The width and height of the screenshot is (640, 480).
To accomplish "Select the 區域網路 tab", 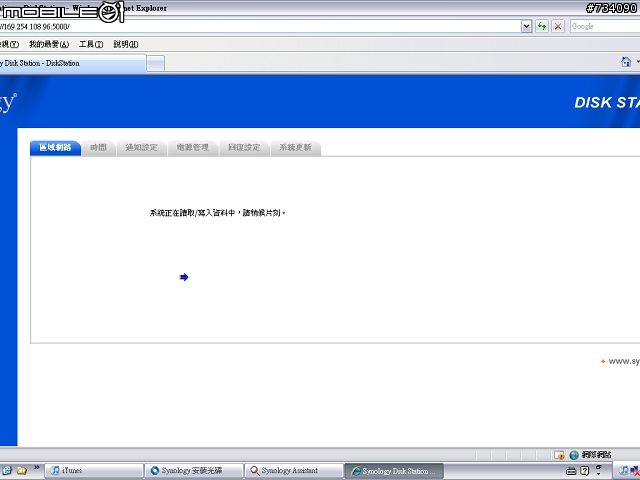I will pos(55,148).
